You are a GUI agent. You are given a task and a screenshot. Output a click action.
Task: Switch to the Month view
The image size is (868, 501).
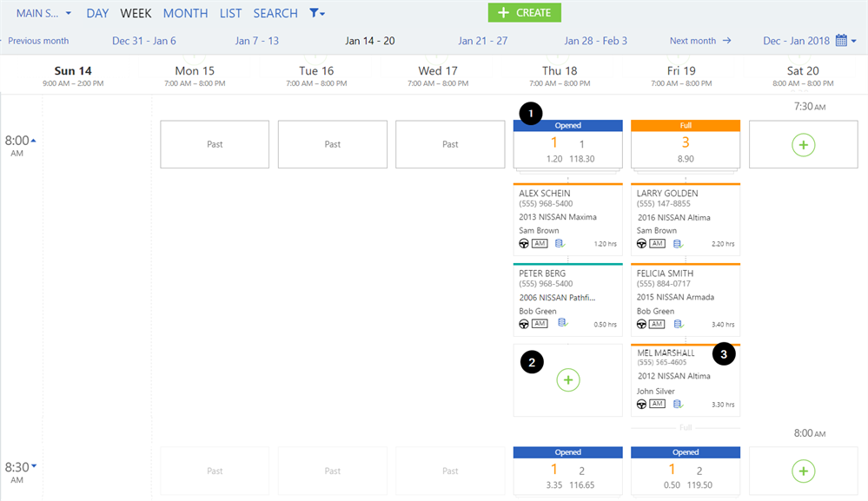click(185, 14)
